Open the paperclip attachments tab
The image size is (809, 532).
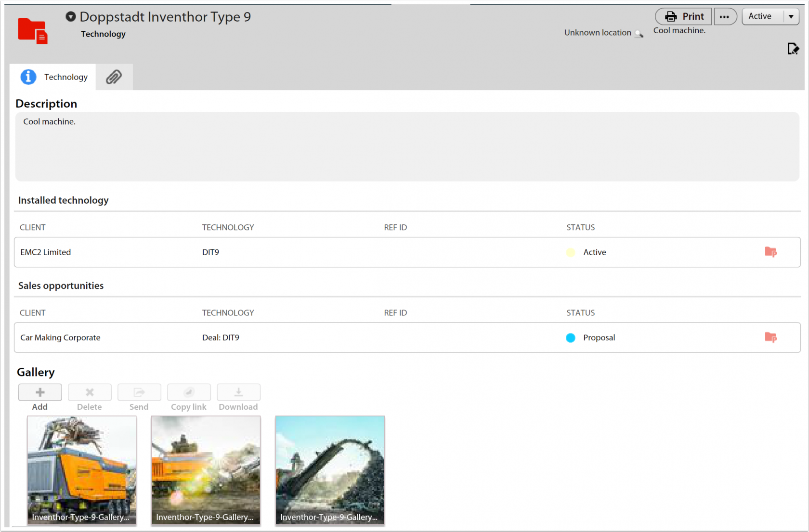pyautogui.click(x=114, y=77)
